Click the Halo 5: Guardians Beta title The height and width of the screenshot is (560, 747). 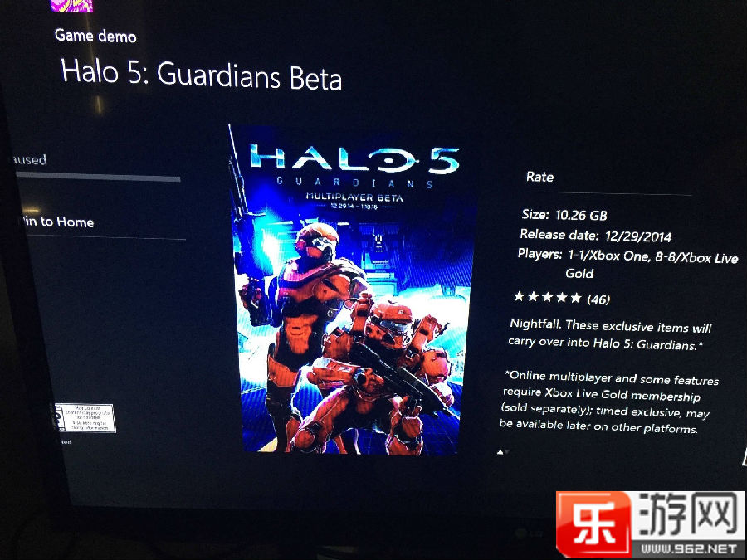[x=202, y=75]
